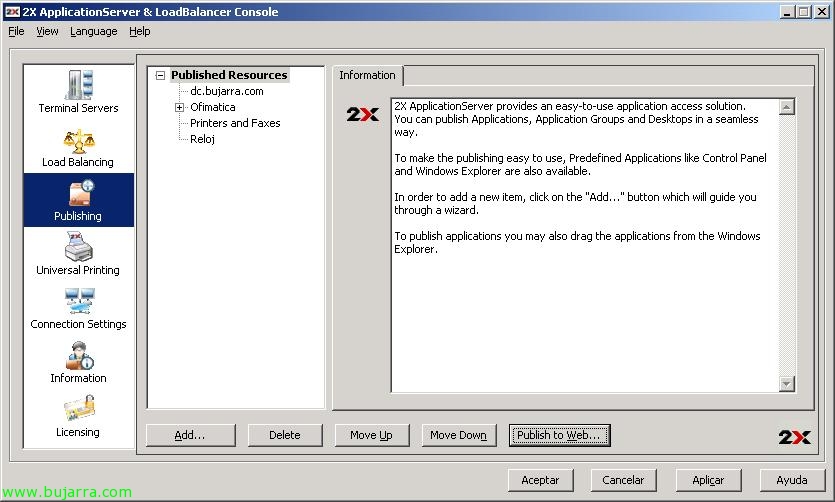Screen dimensions: 835x502
Task: Open the Load Balancing scales icon
Action: (x=79, y=141)
